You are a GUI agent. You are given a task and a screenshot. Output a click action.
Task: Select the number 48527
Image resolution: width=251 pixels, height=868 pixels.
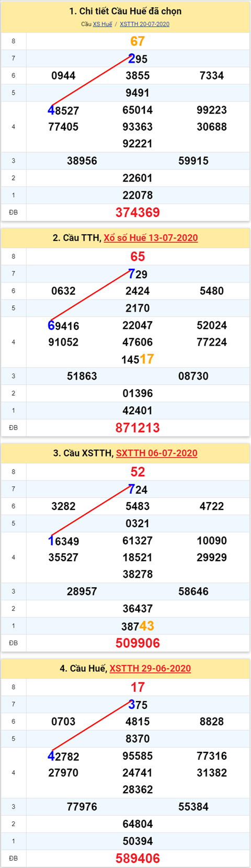pyautogui.click(x=63, y=110)
